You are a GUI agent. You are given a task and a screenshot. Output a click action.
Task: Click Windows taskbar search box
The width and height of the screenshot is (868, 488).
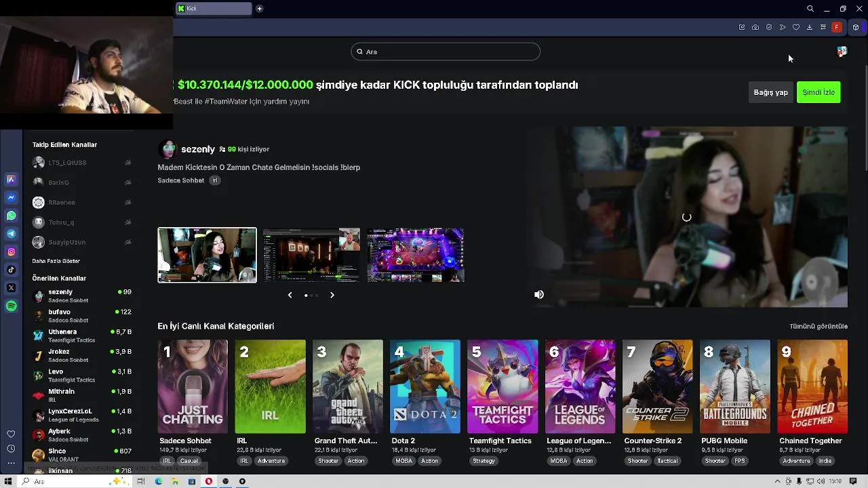[75, 481]
